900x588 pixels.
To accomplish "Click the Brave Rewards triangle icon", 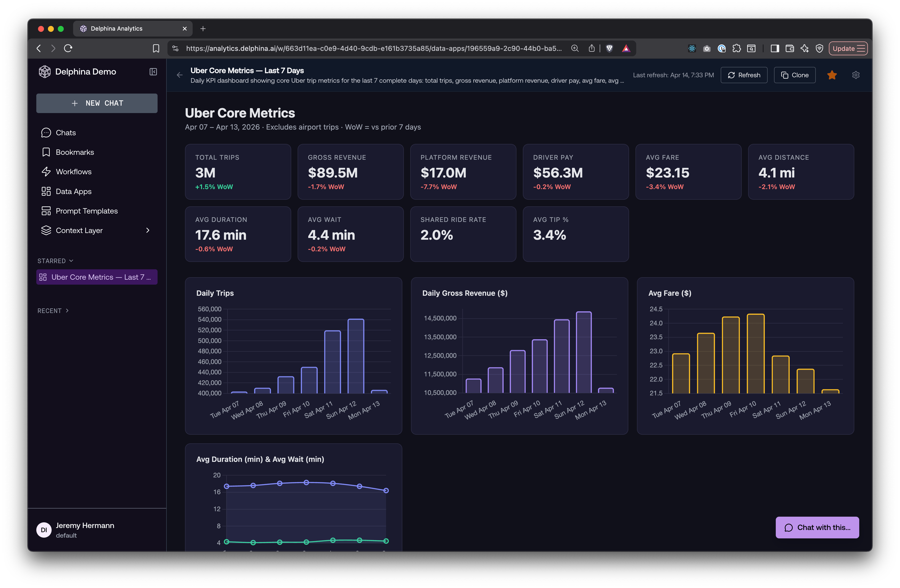I will [626, 48].
